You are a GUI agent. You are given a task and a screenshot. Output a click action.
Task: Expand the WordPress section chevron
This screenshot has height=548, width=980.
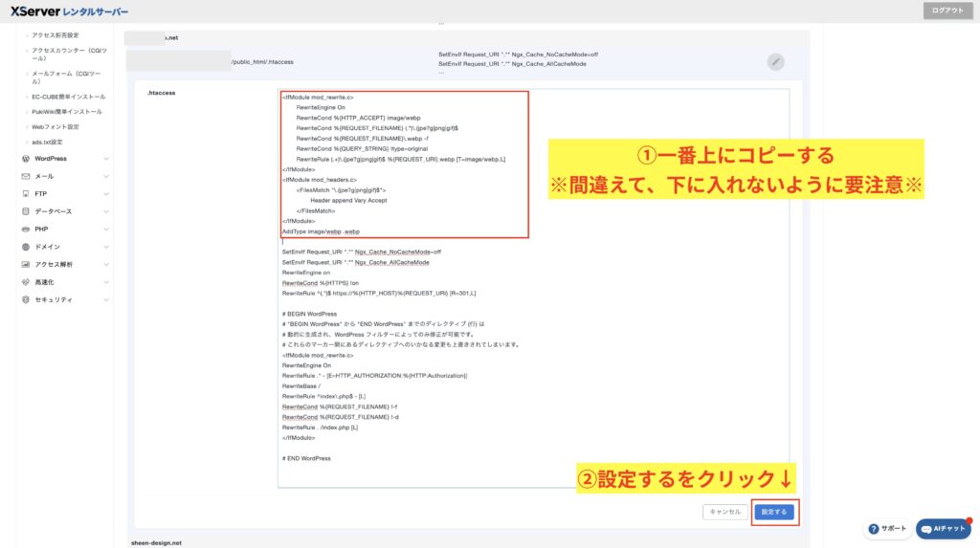pyautogui.click(x=106, y=159)
